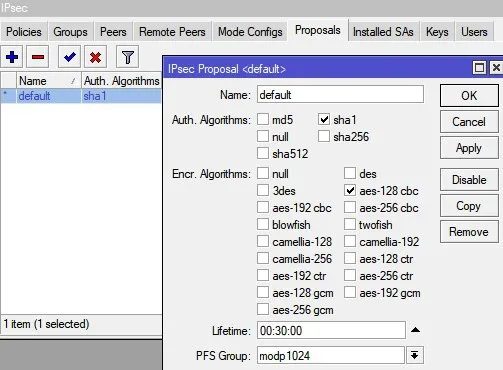The width and height of the screenshot is (503, 370).
Task: Switch to the Groups tab
Action: pos(70,32)
